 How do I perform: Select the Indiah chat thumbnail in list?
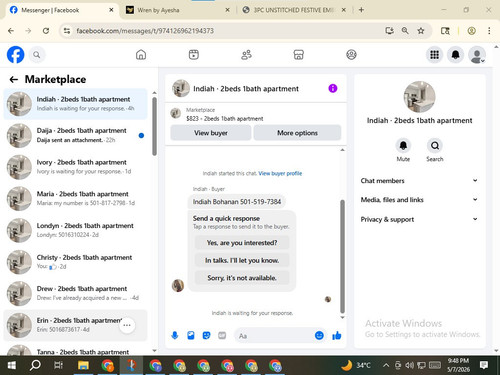point(19,104)
